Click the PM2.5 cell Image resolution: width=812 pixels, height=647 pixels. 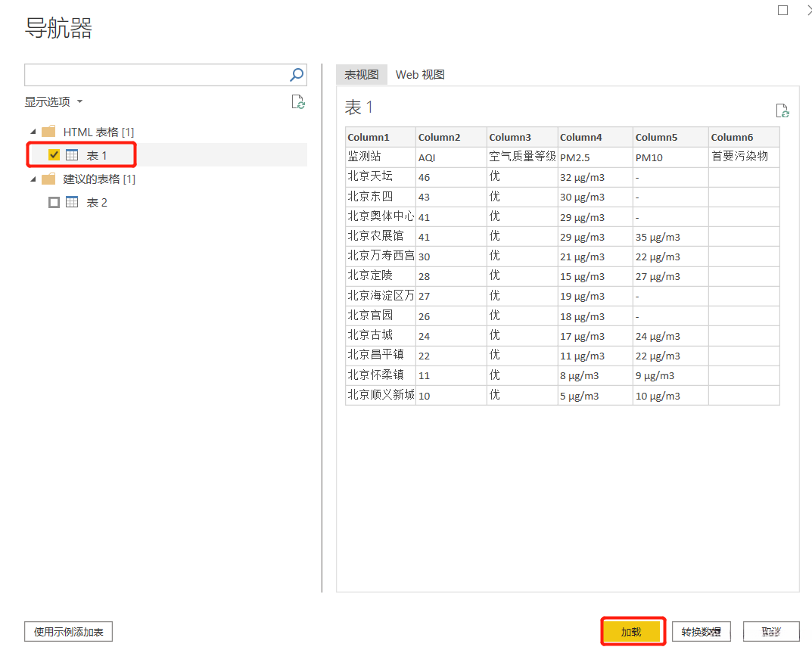(595, 157)
